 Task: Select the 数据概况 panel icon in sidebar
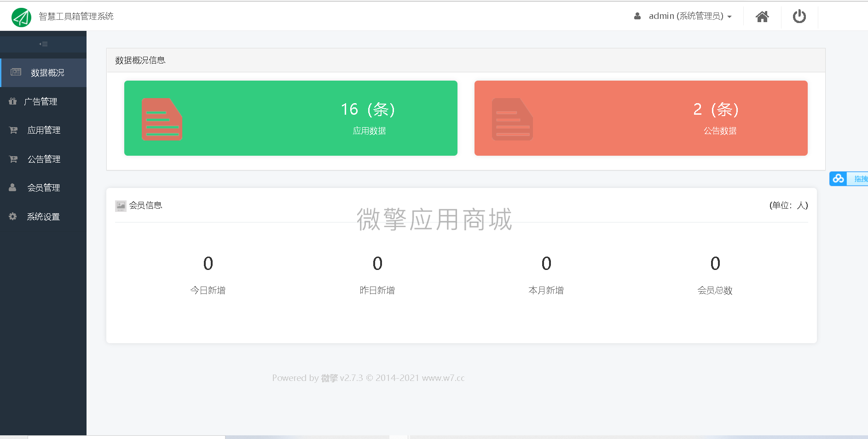[15, 72]
